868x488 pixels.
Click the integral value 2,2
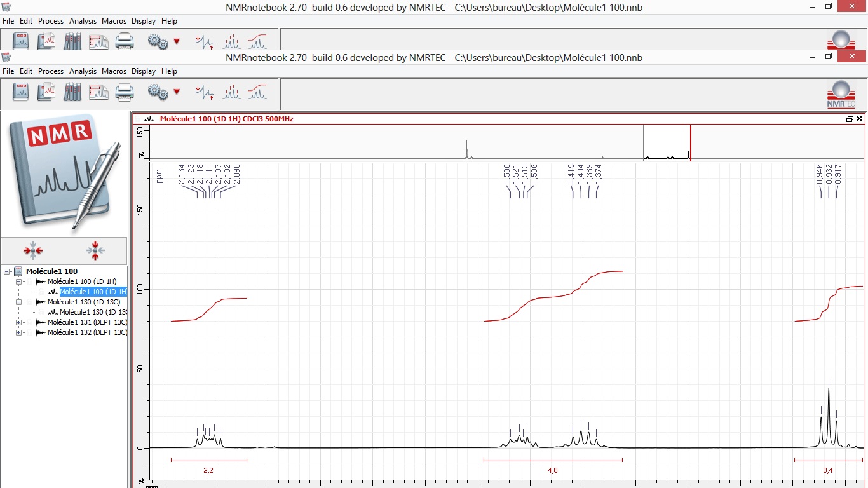coord(208,470)
